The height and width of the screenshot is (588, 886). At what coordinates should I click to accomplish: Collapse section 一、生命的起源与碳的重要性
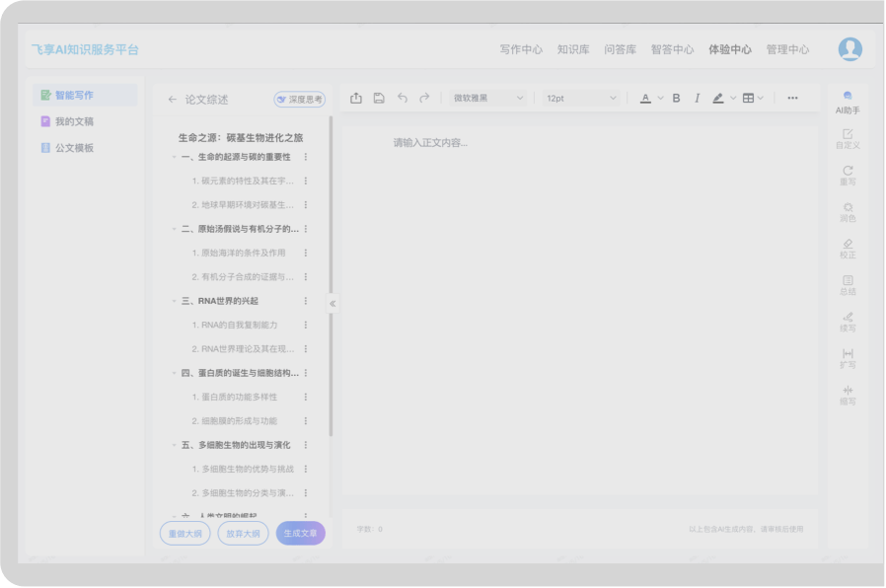coord(174,157)
